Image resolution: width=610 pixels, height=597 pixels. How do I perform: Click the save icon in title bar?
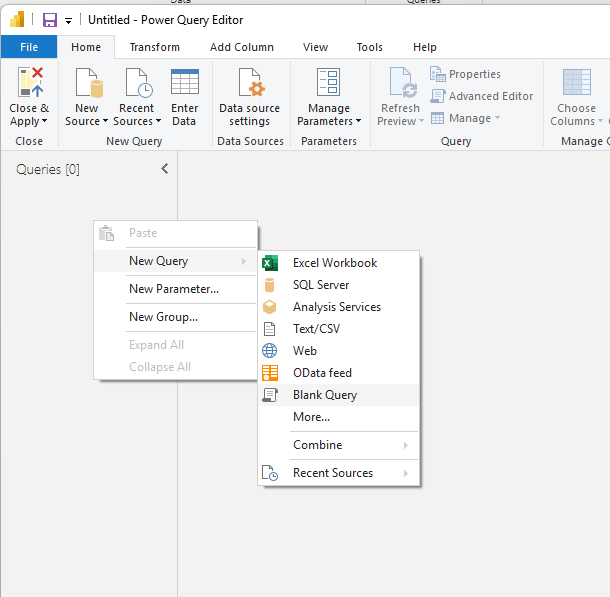pyautogui.click(x=49, y=19)
